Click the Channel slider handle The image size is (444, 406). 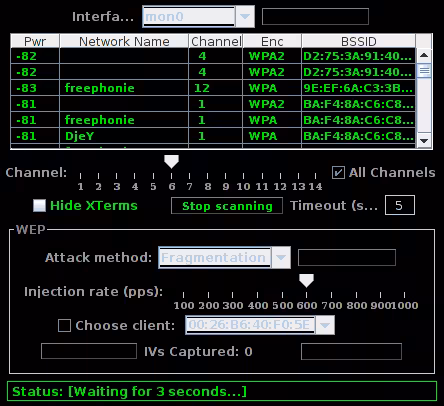click(171, 161)
